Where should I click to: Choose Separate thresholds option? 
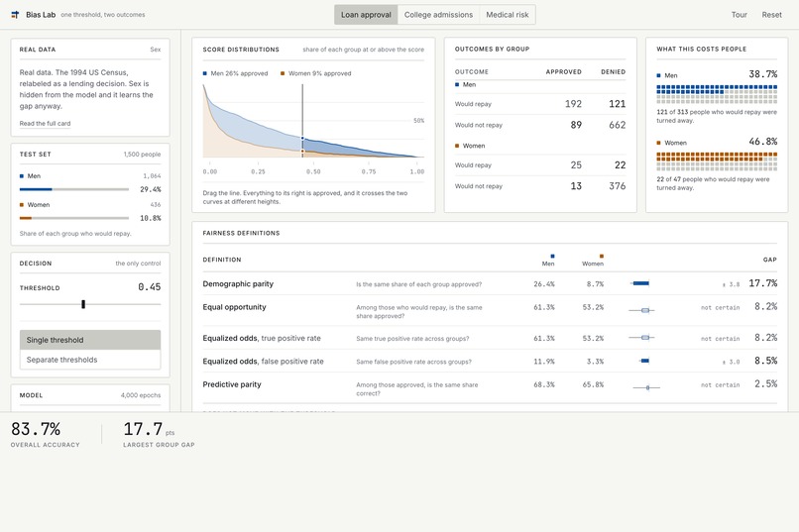point(90,360)
